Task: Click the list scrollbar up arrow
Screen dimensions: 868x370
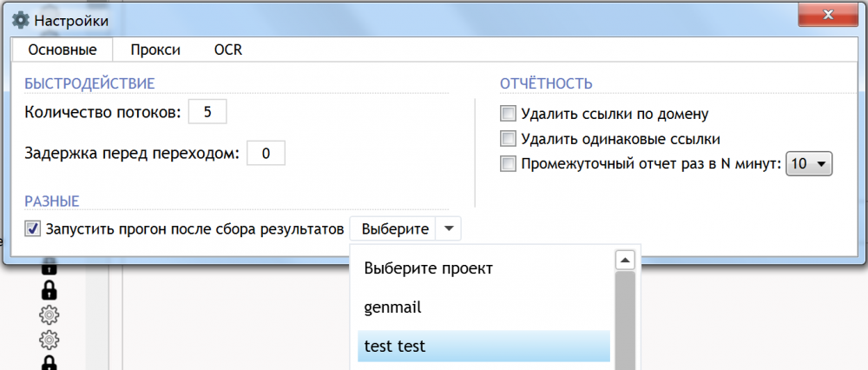Action: (624, 259)
